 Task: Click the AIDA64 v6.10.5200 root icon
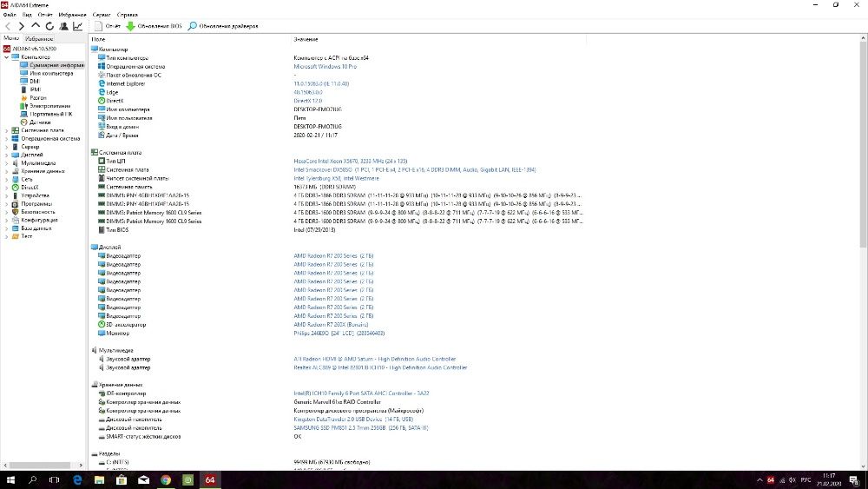(7, 49)
